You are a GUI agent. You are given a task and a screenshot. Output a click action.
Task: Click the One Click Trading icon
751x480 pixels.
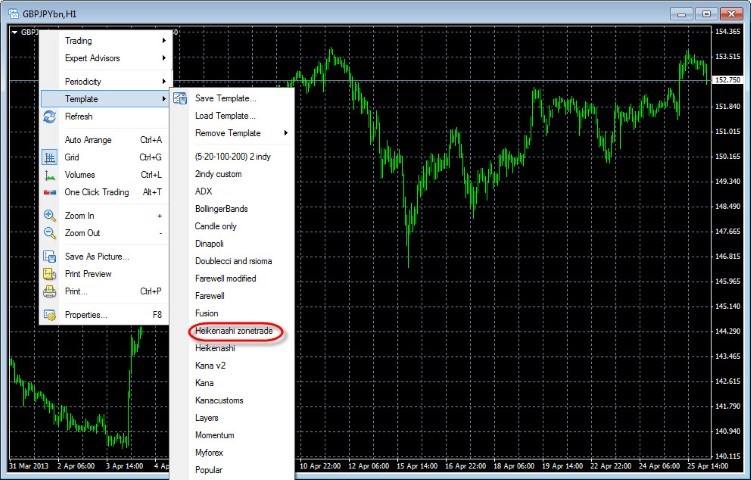pos(49,192)
